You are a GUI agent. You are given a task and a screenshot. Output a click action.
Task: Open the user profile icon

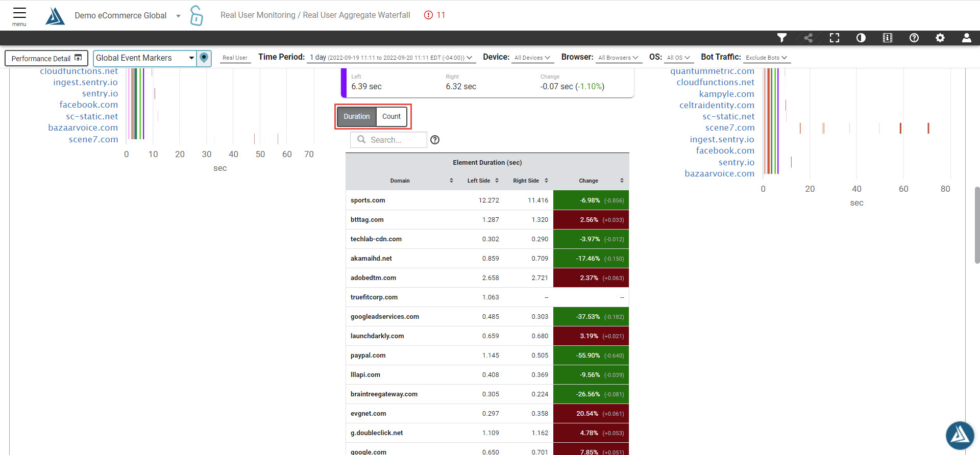(967, 38)
